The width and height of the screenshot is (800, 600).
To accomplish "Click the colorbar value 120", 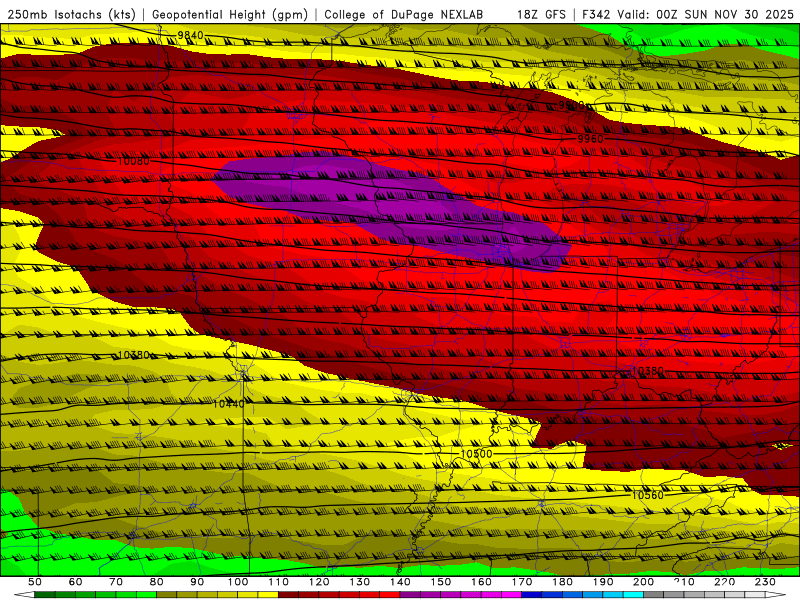I will pyautogui.click(x=319, y=582).
